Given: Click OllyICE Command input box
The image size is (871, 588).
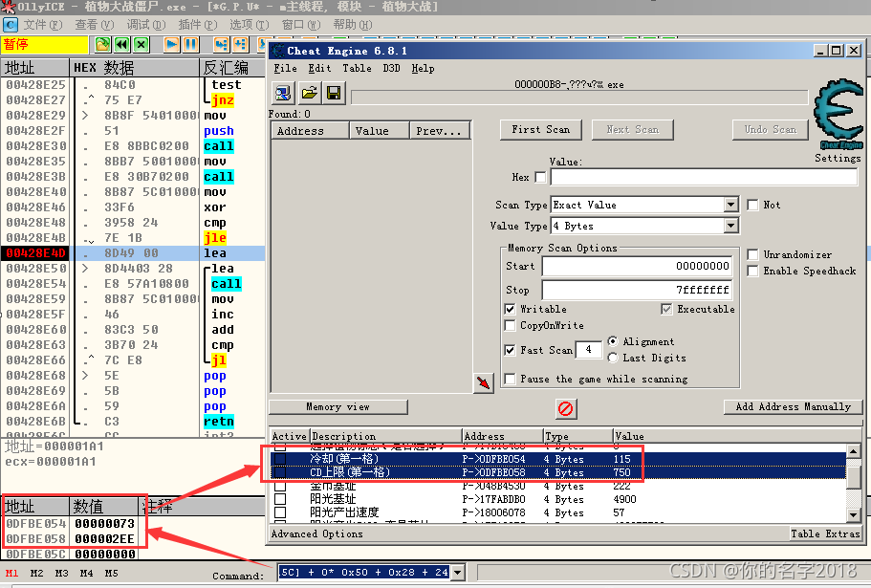Looking at the screenshot, I should click(365, 572).
